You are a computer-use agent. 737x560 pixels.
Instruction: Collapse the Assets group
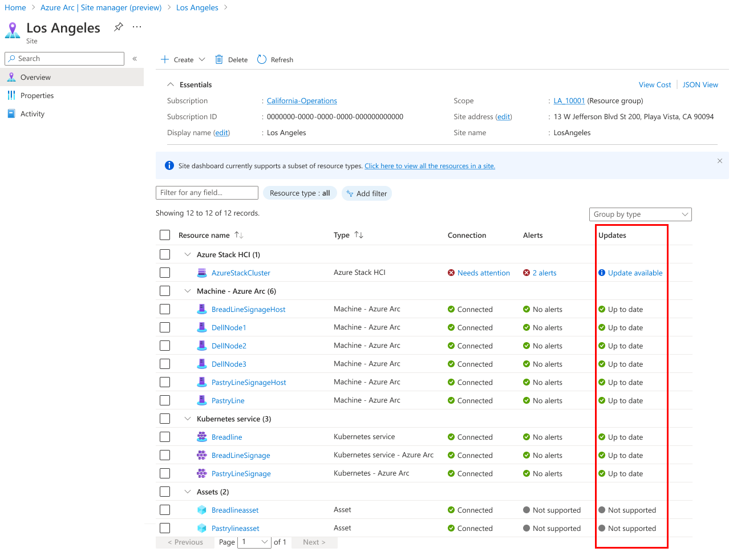click(x=188, y=492)
